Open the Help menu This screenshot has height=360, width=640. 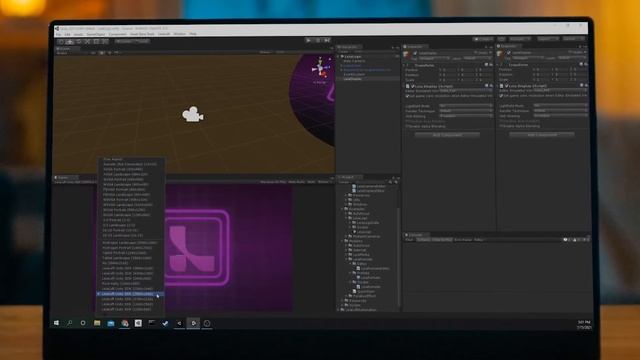click(x=193, y=34)
